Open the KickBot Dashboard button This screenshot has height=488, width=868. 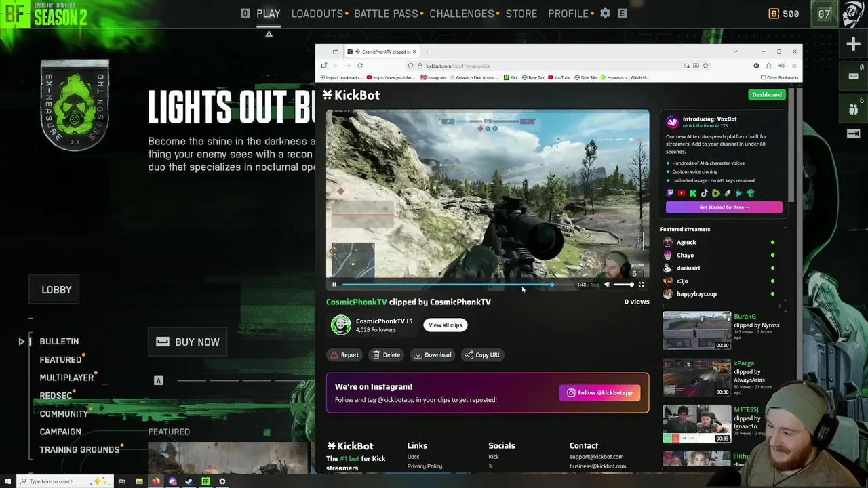coord(767,94)
